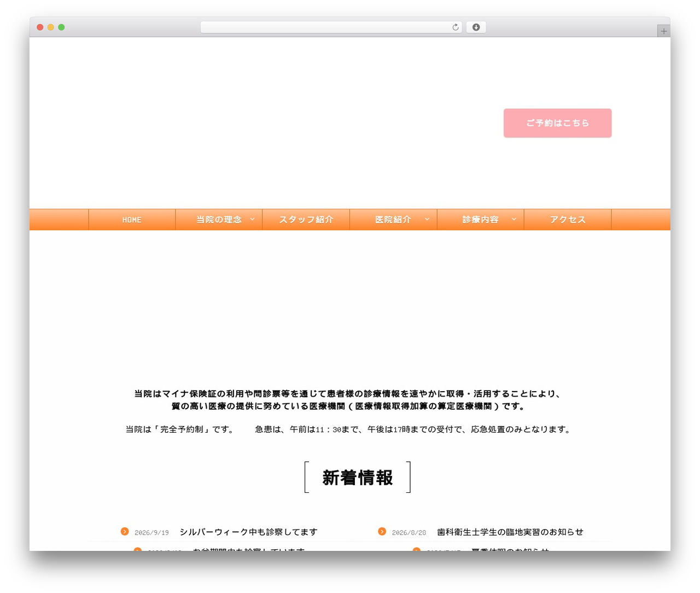Select 当院の理念 in the navigation bar

pyautogui.click(x=219, y=219)
